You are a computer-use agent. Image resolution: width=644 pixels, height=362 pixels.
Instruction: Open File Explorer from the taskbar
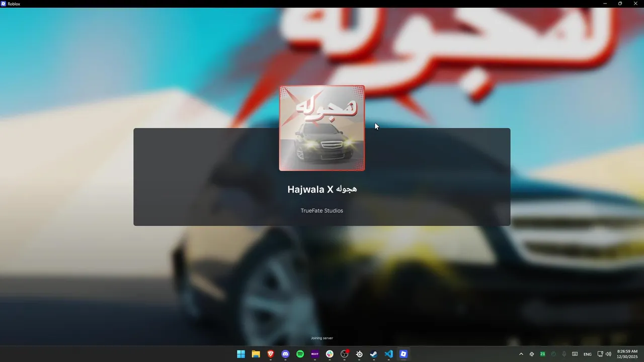[x=256, y=354]
